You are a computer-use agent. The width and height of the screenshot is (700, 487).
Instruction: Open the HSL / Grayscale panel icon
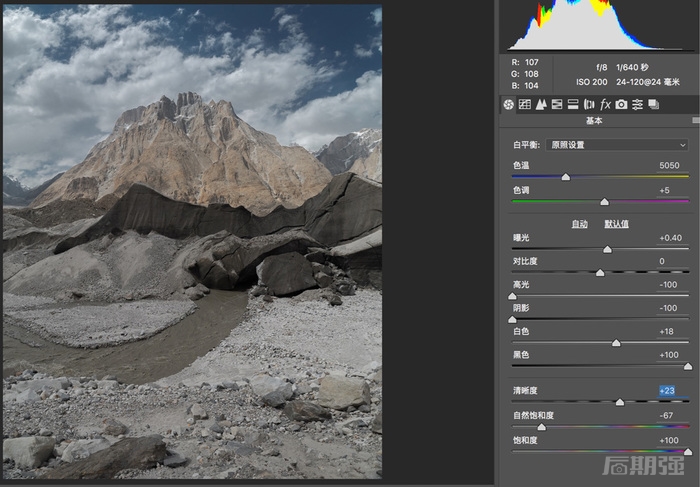tap(557, 104)
